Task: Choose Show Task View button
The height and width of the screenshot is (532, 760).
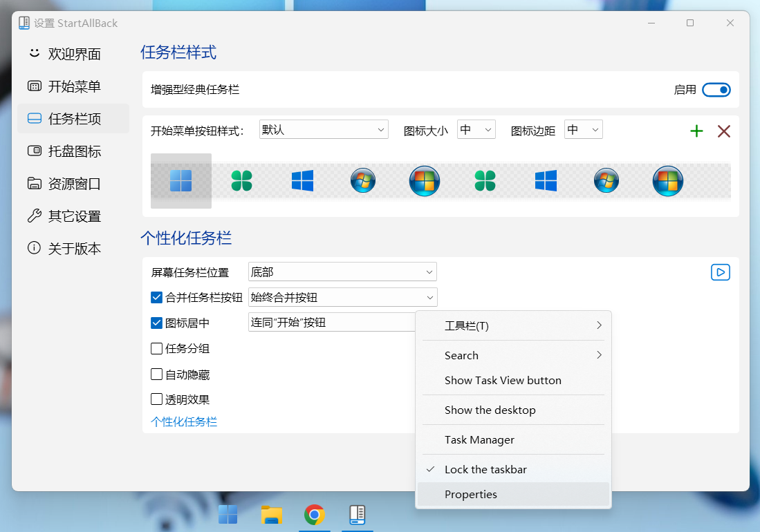Action: coord(513,381)
